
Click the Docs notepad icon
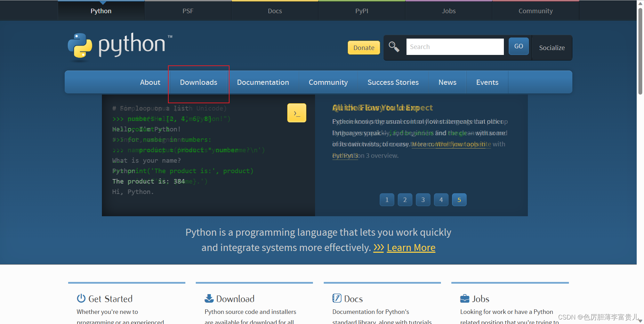point(337,298)
